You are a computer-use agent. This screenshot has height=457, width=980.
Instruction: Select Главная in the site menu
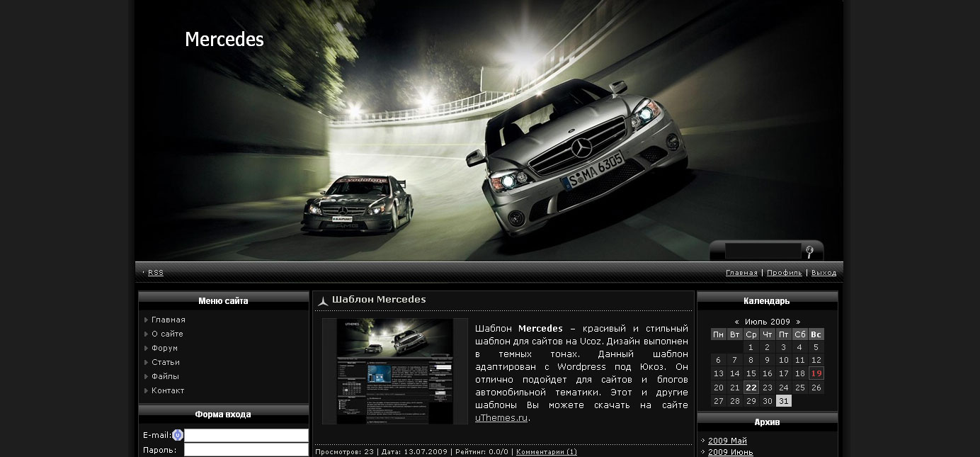[169, 320]
